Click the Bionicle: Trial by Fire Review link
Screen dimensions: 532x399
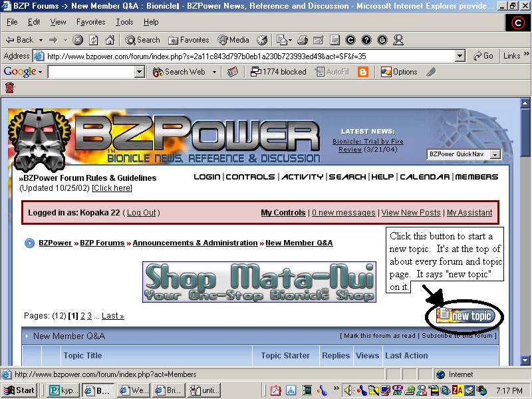(368, 145)
